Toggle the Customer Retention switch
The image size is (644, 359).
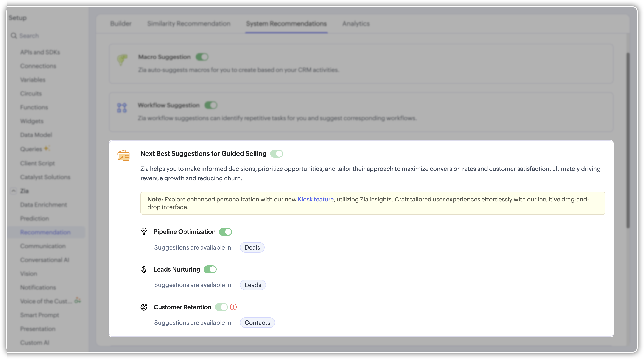(x=221, y=307)
